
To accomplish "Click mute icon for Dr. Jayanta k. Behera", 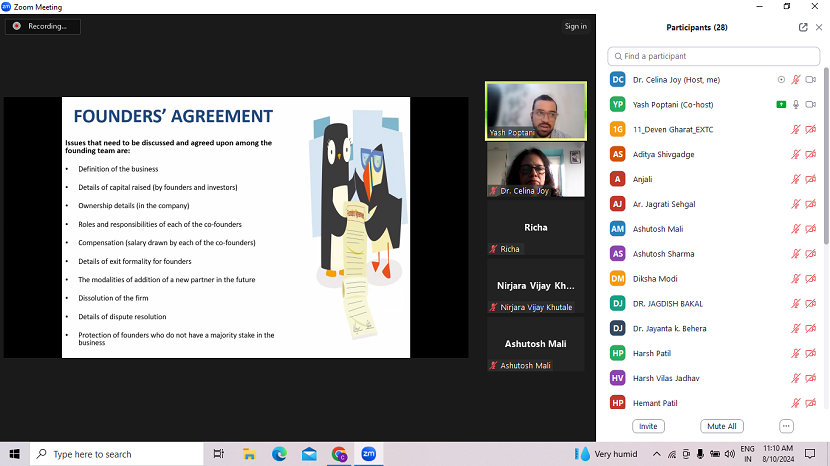I will coord(796,328).
